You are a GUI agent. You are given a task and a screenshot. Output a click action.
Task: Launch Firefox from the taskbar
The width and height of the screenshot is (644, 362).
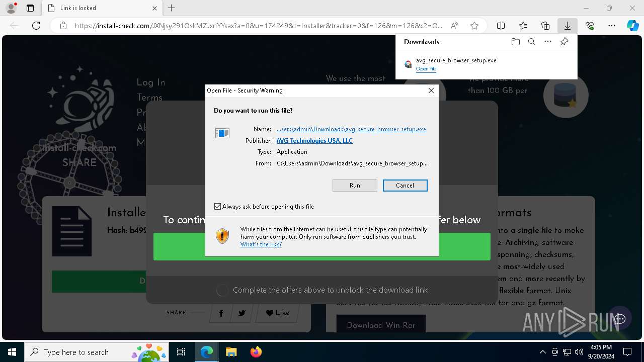tap(256, 352)
